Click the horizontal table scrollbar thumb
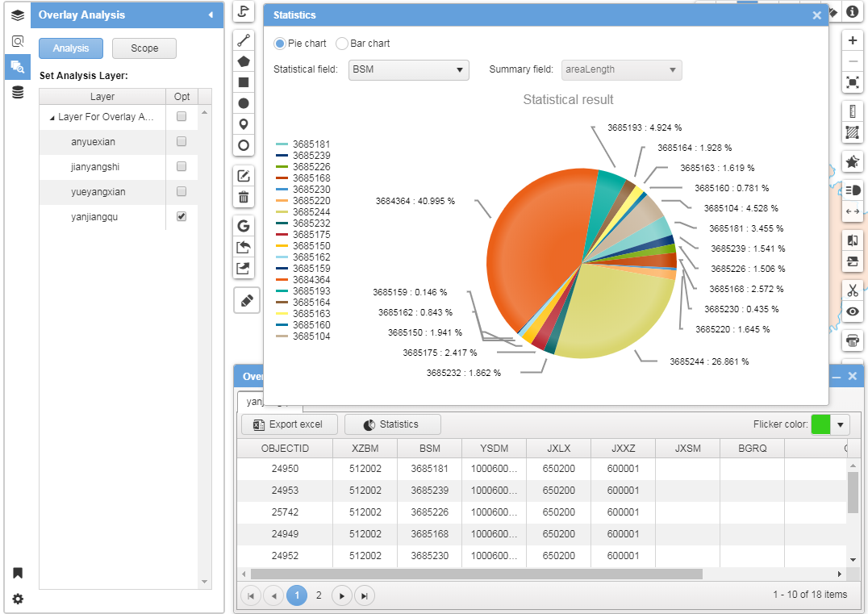Image resolution: width=868 pixels, height=614 pixels. 476,574
